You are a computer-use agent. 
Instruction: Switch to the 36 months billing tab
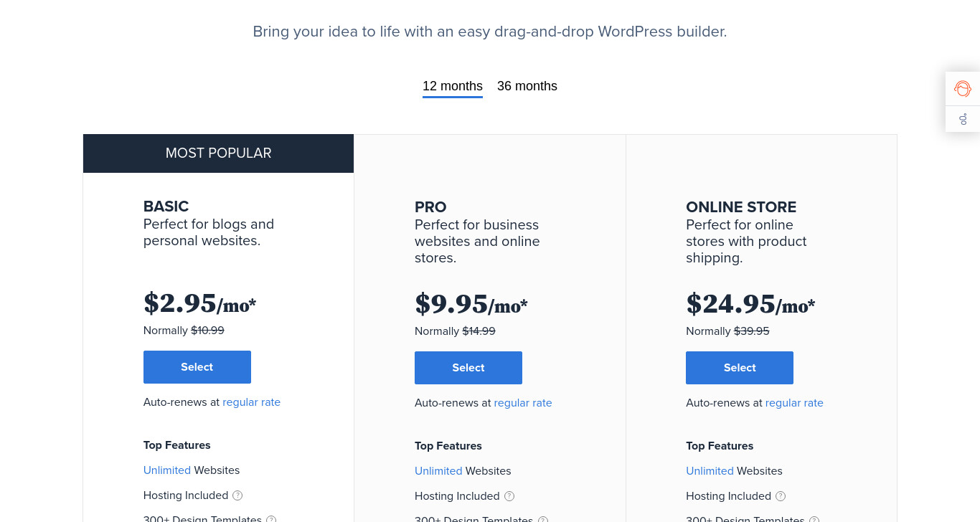[527, 86]
